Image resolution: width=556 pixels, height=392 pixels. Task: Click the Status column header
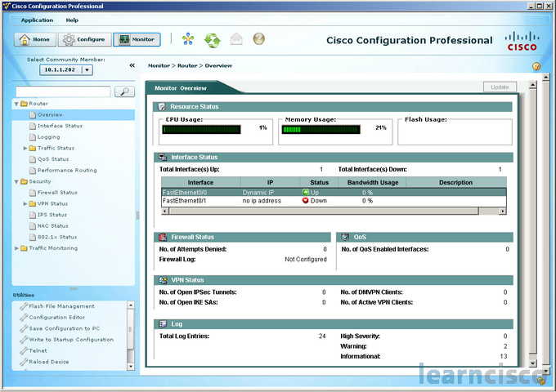(x=319, y=182)
